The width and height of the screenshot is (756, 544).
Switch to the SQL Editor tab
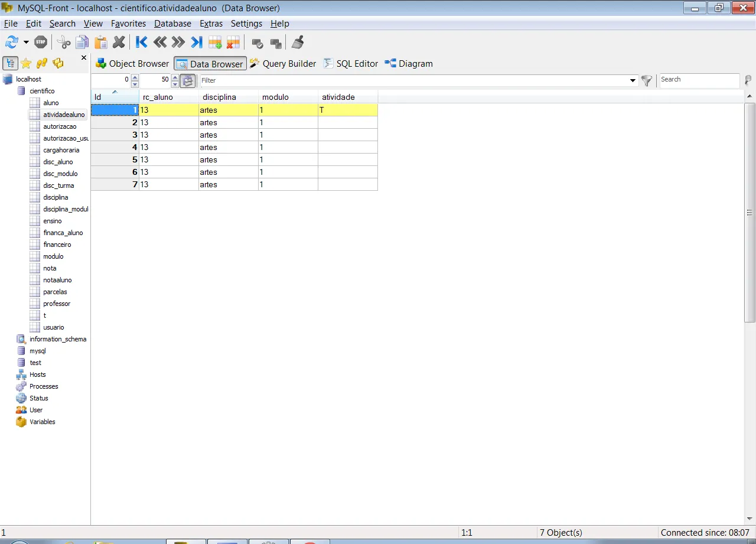[x=351, y=64]
